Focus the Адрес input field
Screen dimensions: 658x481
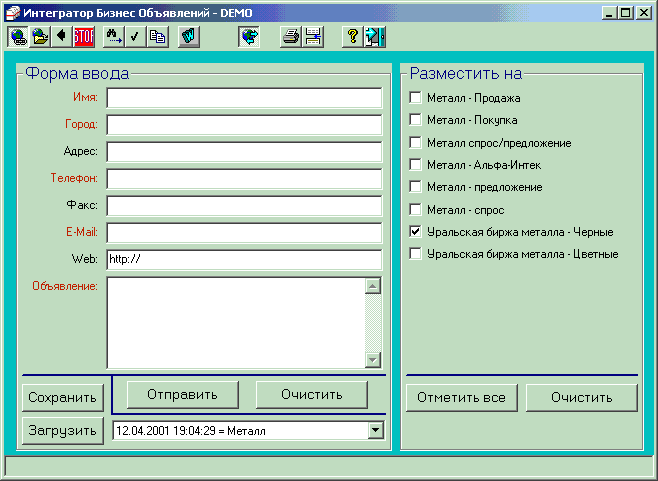tap(244, 152)
